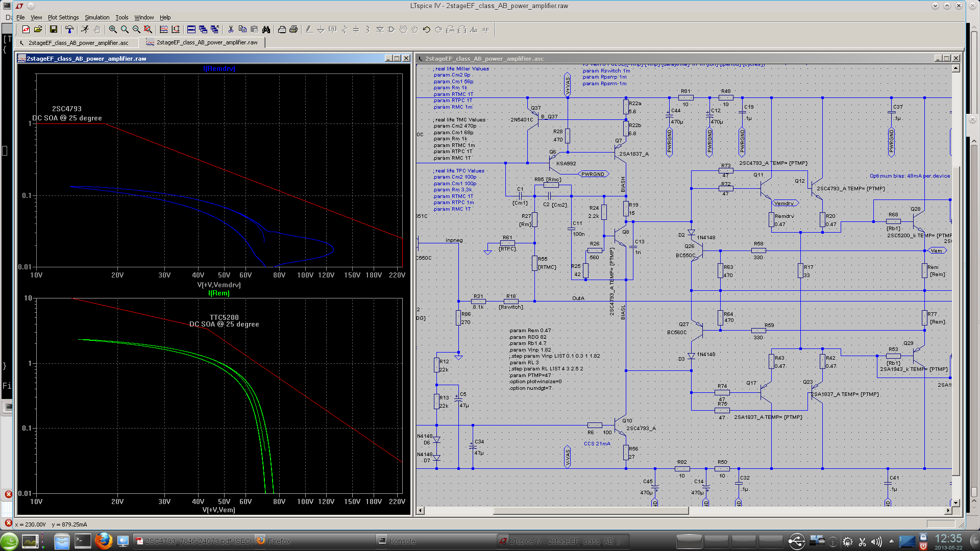The width and height of the screenshot is (980, 551).
Task: Click the V[+V,Vem] x-axis label
Action: 219,510
